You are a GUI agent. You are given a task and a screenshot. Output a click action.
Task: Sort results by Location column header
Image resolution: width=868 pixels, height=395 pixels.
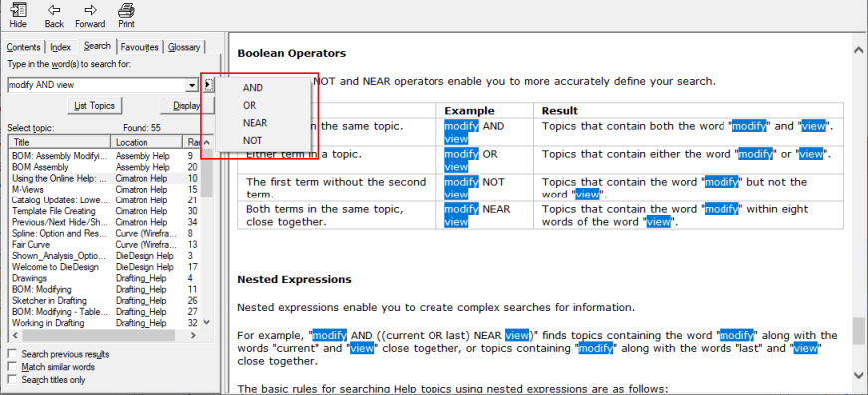(146, 142)
